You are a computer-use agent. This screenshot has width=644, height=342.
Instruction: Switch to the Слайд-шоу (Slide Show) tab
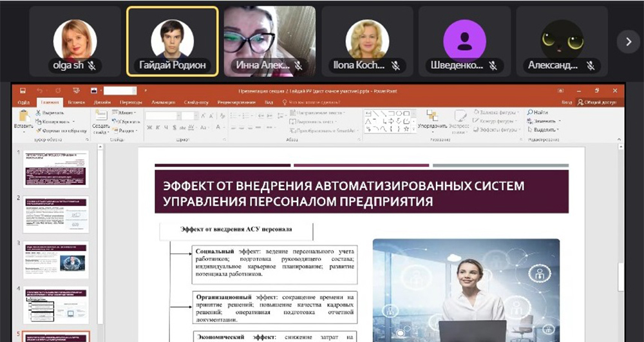click(x=196, y=102)
